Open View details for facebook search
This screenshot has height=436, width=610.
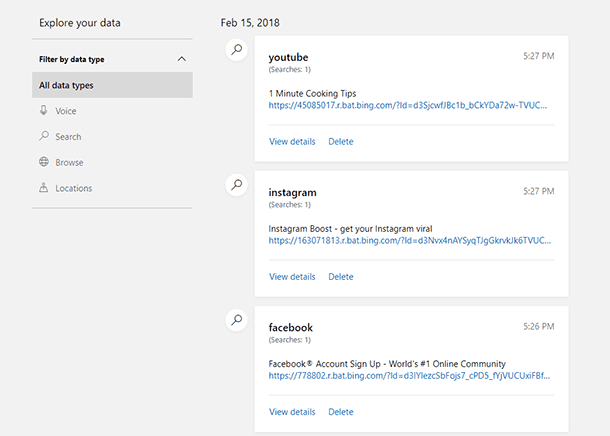click(292, 412)
